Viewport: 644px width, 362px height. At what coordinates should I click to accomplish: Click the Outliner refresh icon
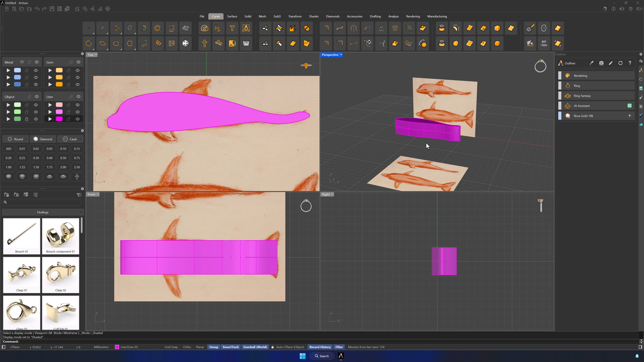621,63
